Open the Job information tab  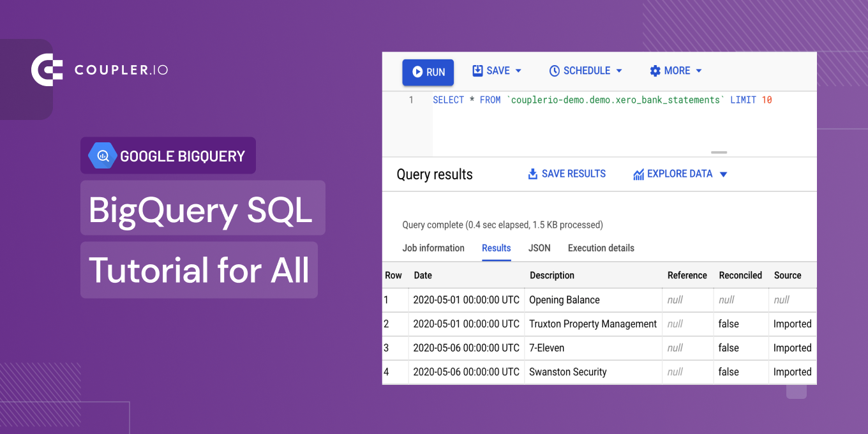point(433,248)
